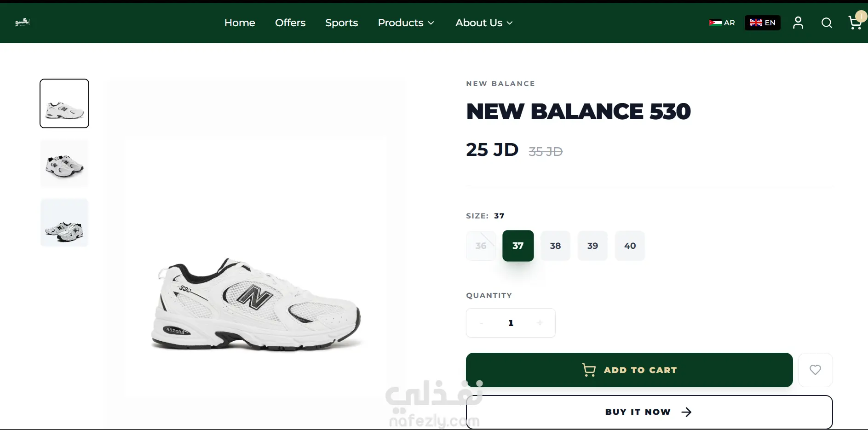The width and height of the screenshot is (868, 430).
Task: Open the search magnifier icon
Action: click(x=827, y=23)
